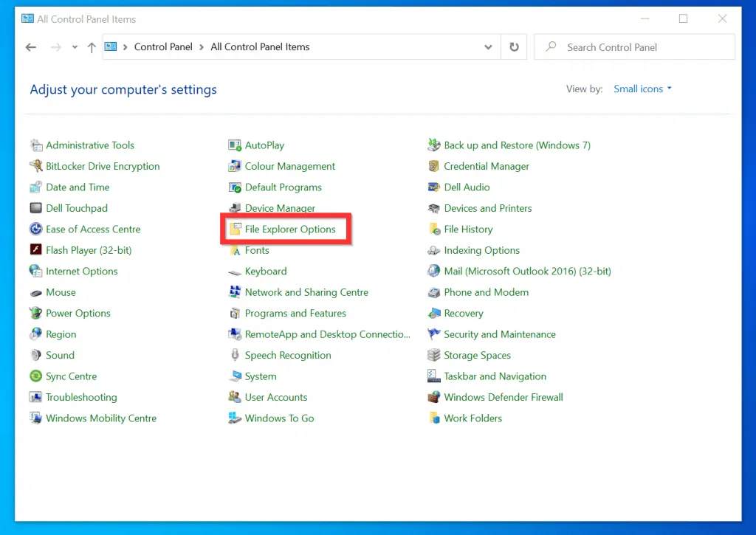Image resolution: width=756 pixels, height=535 pixels.
Task: Select All Control Panel Items breadcrumb
Action: 260,47
